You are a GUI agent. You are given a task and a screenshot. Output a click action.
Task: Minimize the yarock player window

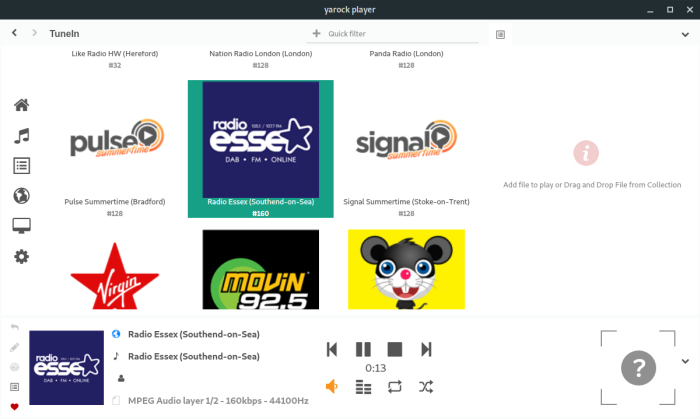point(650,10)
